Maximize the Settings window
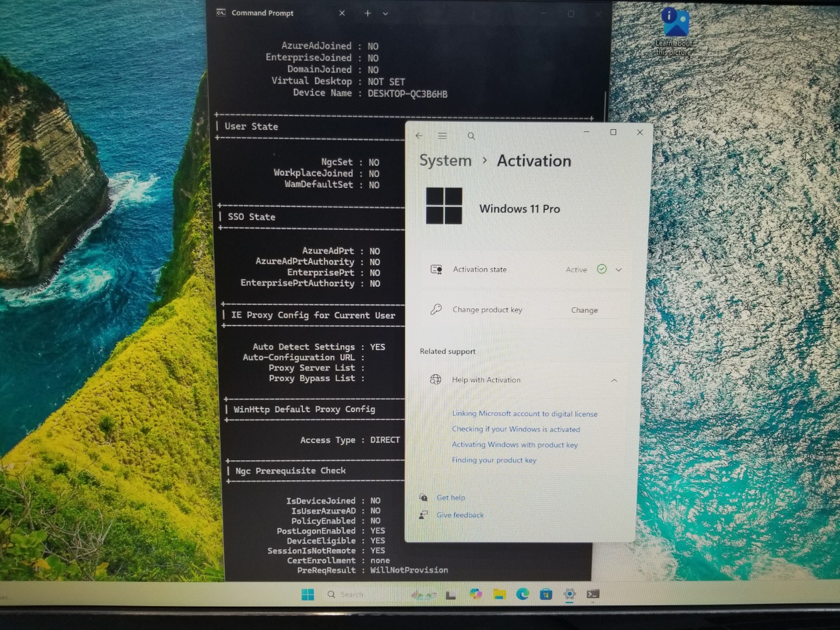The width and height of the screenshot is (840, 630). [x=613, y=132]
